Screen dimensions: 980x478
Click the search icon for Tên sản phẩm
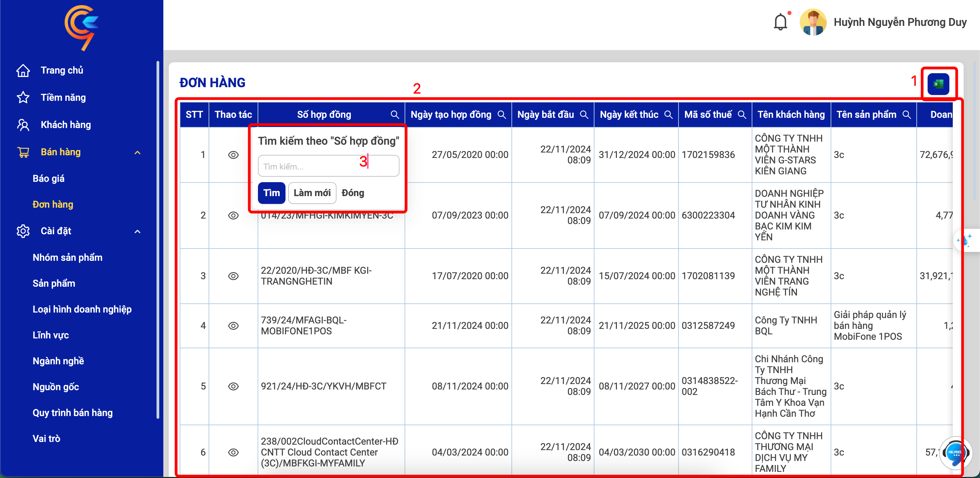pyautogui.click(x=906, y=114)
